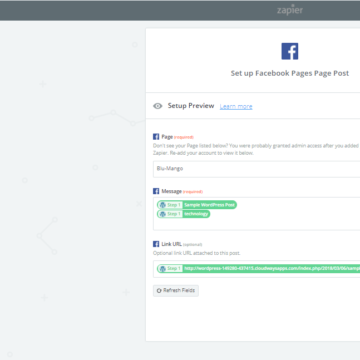This screenshot has width=360, height=360.
Task: Click WordPress icon in Sample WordPress Post token
Action: tap(162, 205)
